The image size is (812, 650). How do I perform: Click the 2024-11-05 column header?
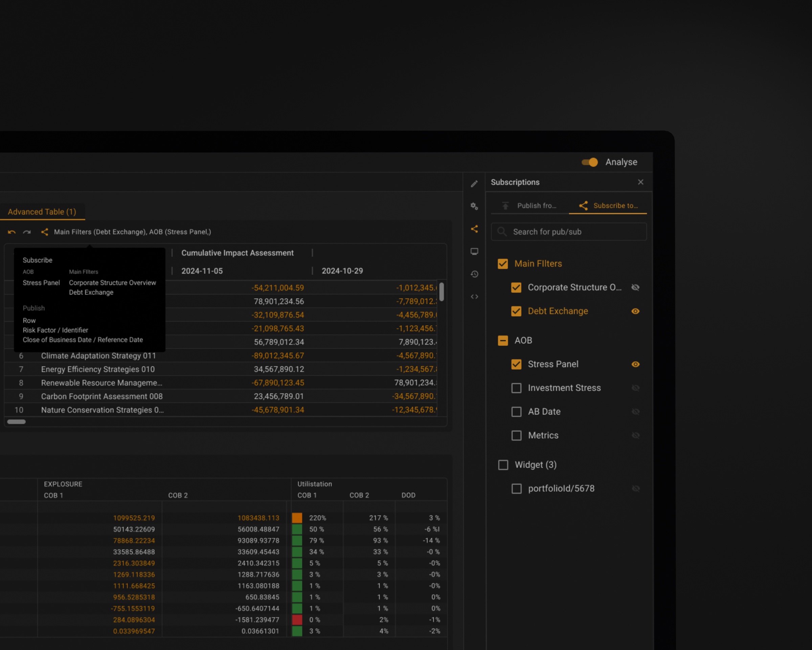202,271
